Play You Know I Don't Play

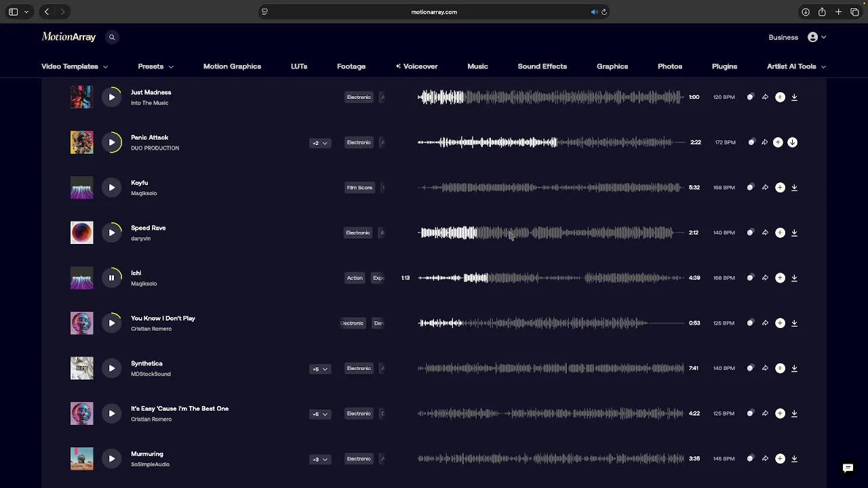coord(112,323)
